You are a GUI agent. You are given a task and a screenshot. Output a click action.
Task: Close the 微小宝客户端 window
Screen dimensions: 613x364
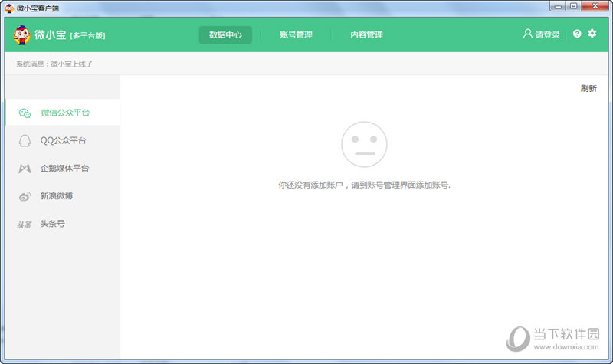[595, 6]
